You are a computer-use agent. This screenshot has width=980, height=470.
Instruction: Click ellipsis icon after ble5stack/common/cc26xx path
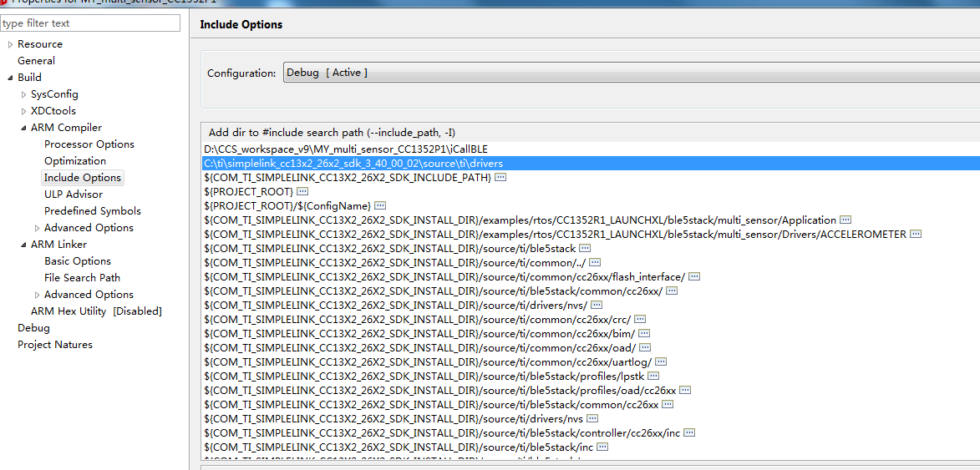[x=668, y=404]
